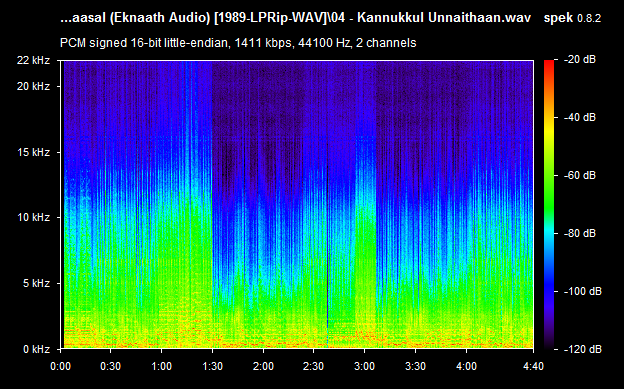Image resolution: width=624 pixels, height=389 pixels.
Task: Click the Kannukkul Unnaithaan.wav file title
Action: 444,18
